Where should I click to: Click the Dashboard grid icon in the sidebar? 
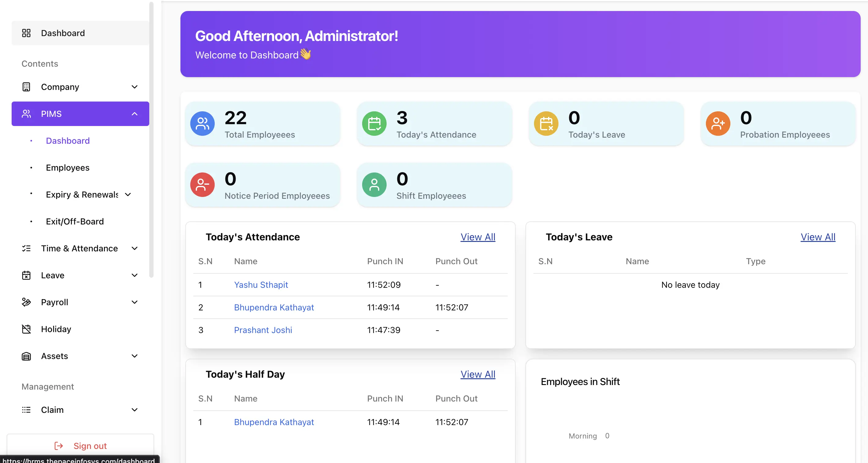(x=27, y=33)
